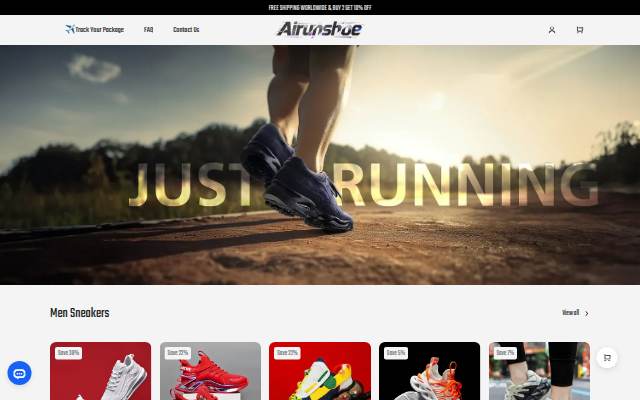Viewport: 640px width, 400px height.
Task: Click the Save badge on orange sneaker card
Action: pos(396,353)
